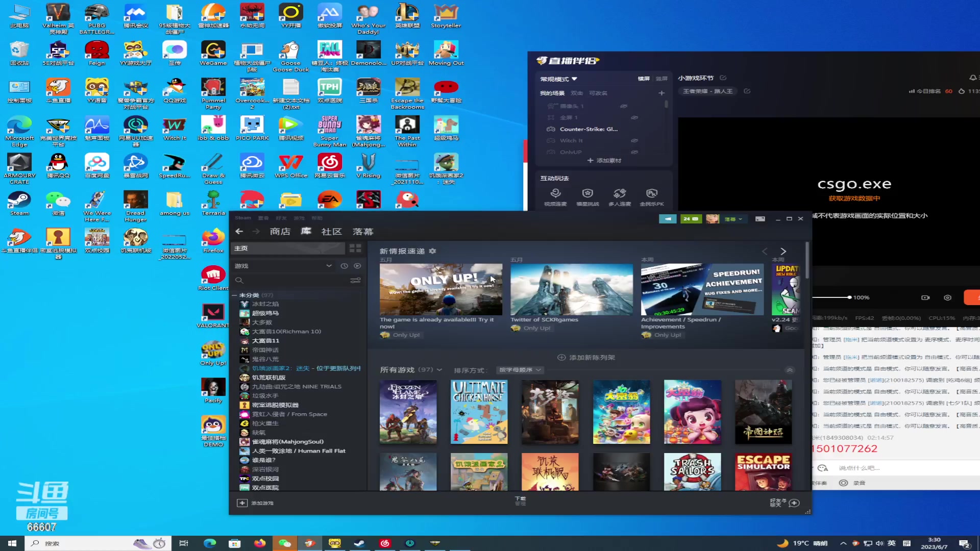This screenshot has width=980, height=551.
Task: Edit the 王者荣耀 - 路人王 category tag
Action: pos(747,91)
